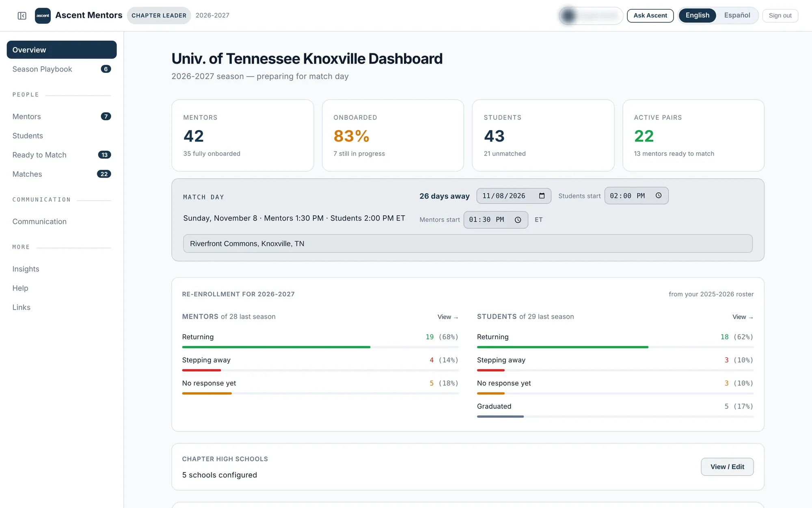
Task: Edit Students start time field
Action: click(x=636, y=195)
